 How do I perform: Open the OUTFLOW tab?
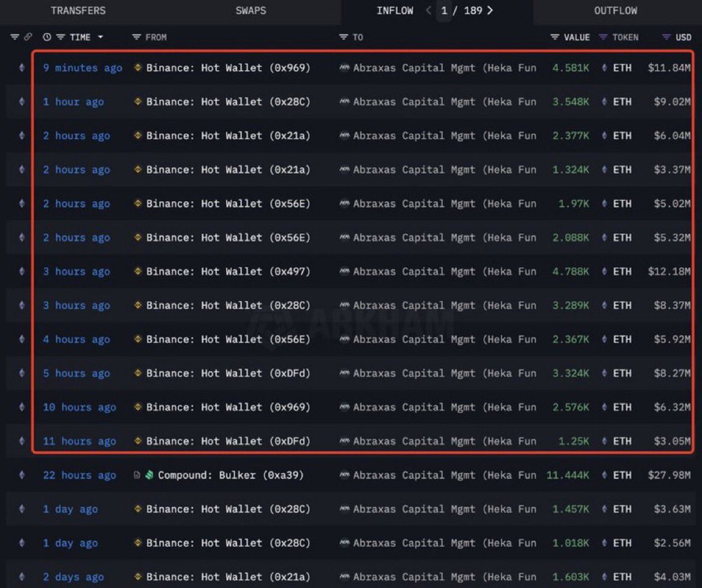(x=615, y=11)
